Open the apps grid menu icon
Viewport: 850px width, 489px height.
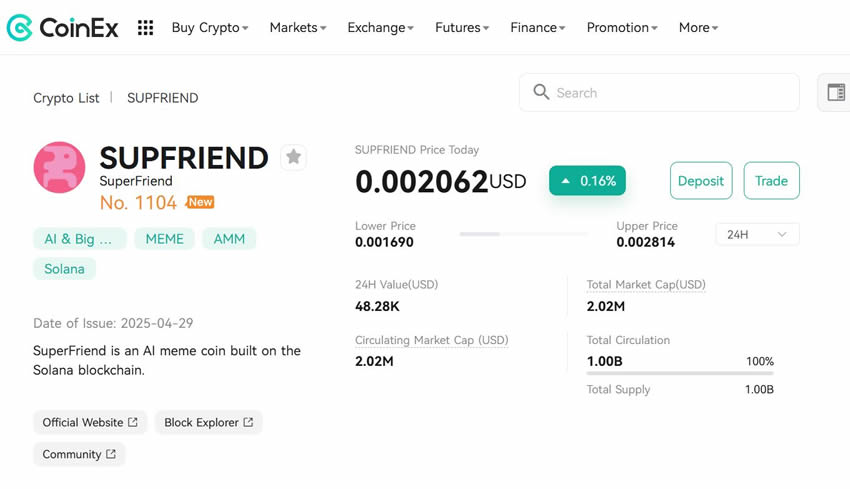[146, 28]
